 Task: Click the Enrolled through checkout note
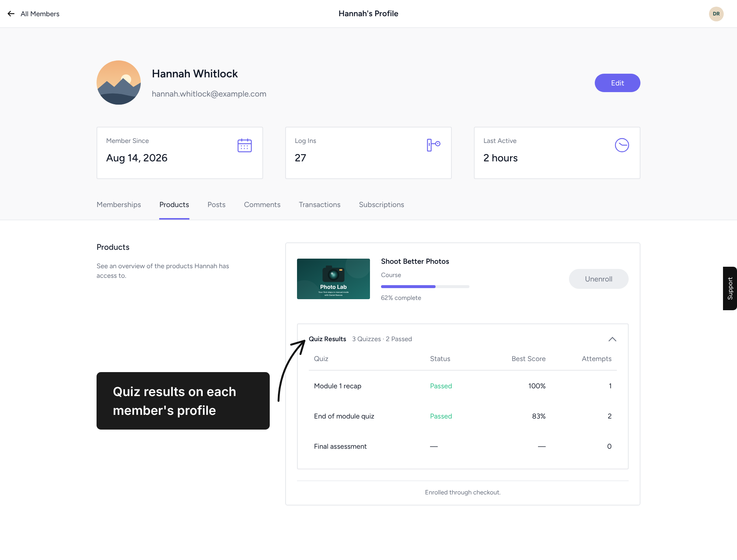(x=463, y=492)
